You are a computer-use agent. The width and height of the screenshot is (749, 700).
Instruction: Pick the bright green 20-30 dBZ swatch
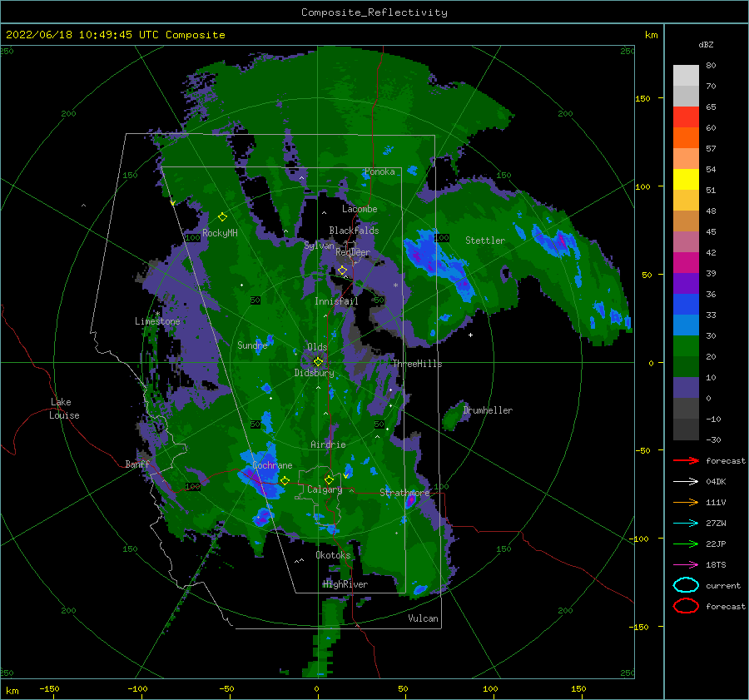point(686,346)
